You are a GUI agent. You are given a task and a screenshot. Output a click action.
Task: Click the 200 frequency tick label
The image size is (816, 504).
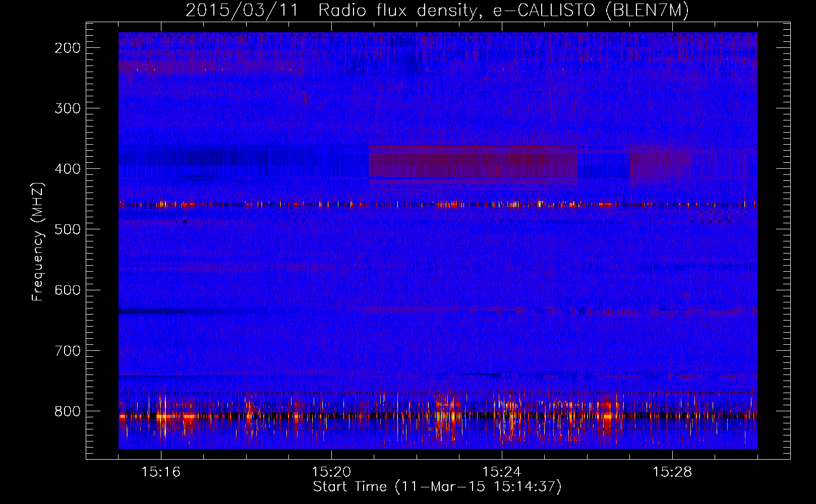(x=68, y=48)
